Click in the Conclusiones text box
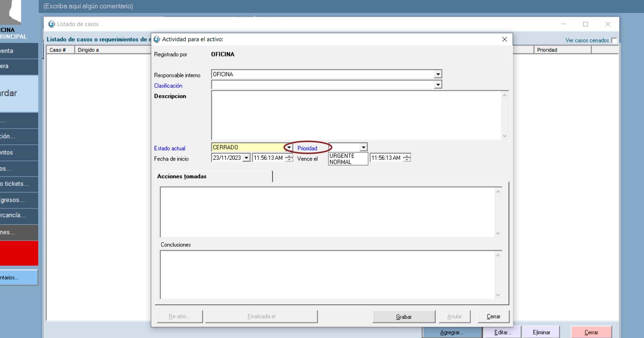Viewport: 644px width, 338px height. click(x=327, y=275)
